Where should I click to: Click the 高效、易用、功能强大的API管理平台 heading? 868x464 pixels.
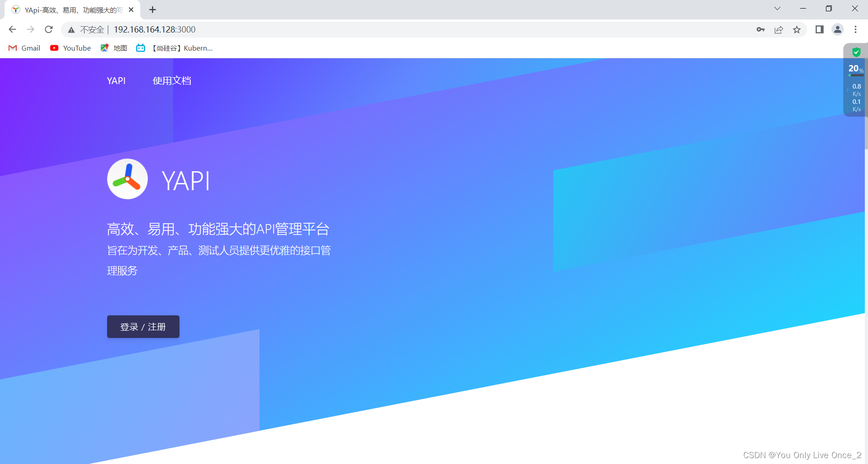218,229
